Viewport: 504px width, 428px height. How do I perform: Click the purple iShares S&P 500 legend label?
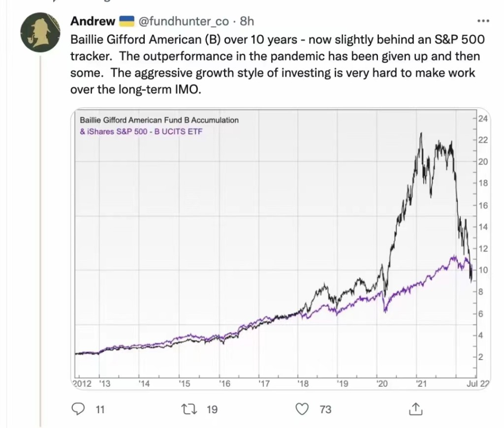141,131
